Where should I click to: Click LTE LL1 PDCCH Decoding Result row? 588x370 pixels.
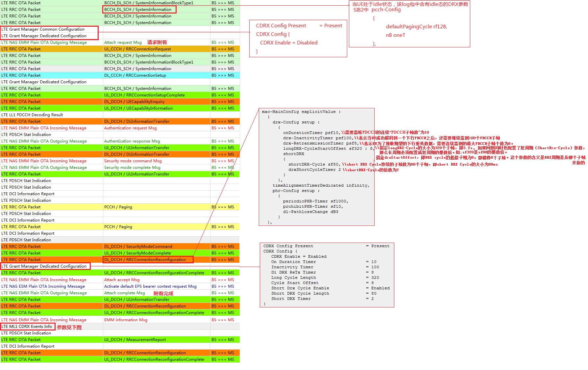(120, 115)
